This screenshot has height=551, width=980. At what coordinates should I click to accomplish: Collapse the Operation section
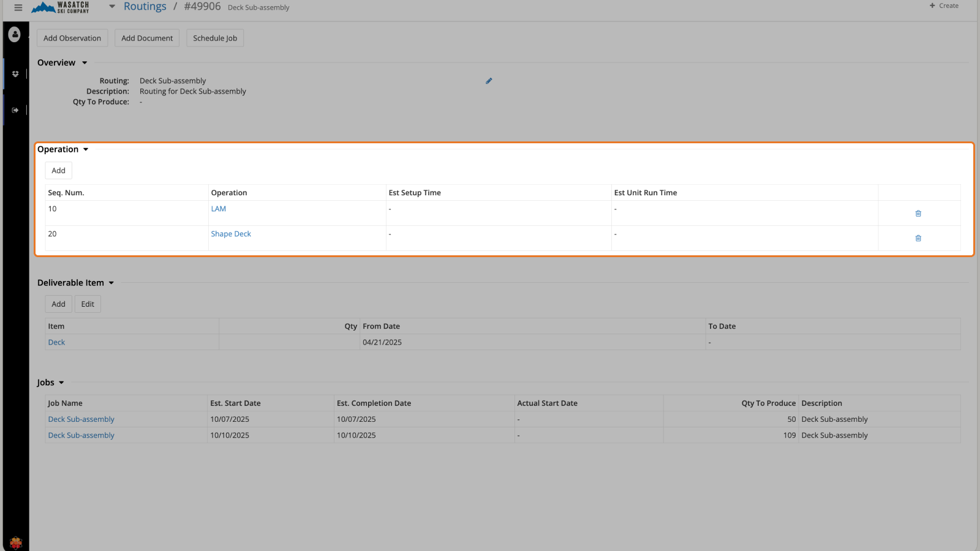(x=86, y=149)
